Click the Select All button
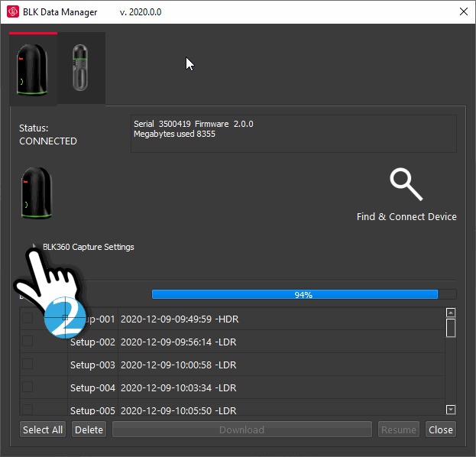Viewport: 476px width, 457px height. pos(43,429)
